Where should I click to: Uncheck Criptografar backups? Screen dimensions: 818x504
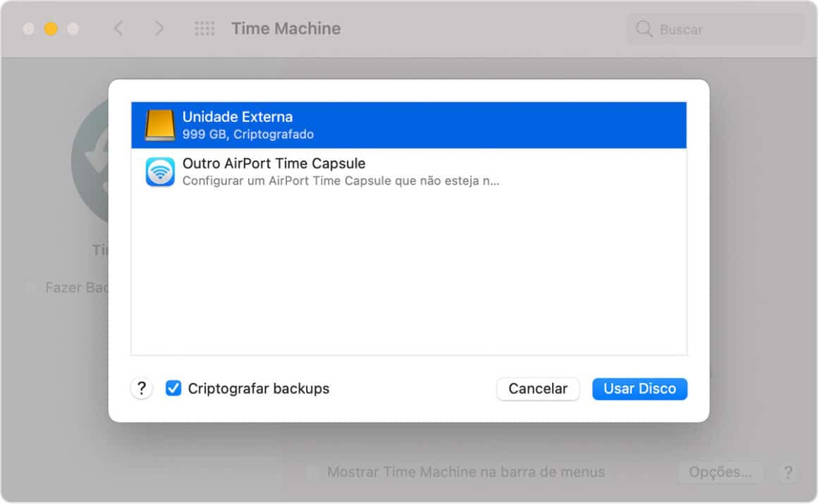coord(173,388)
